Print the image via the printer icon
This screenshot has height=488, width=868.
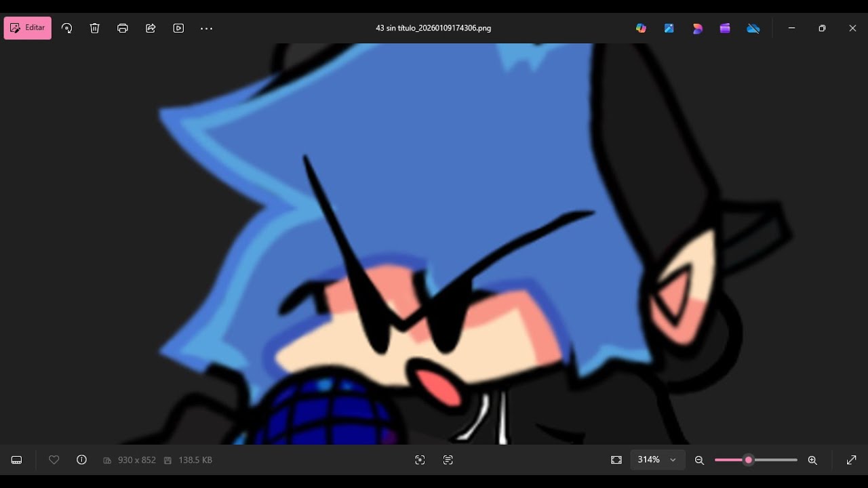point(123,28)
